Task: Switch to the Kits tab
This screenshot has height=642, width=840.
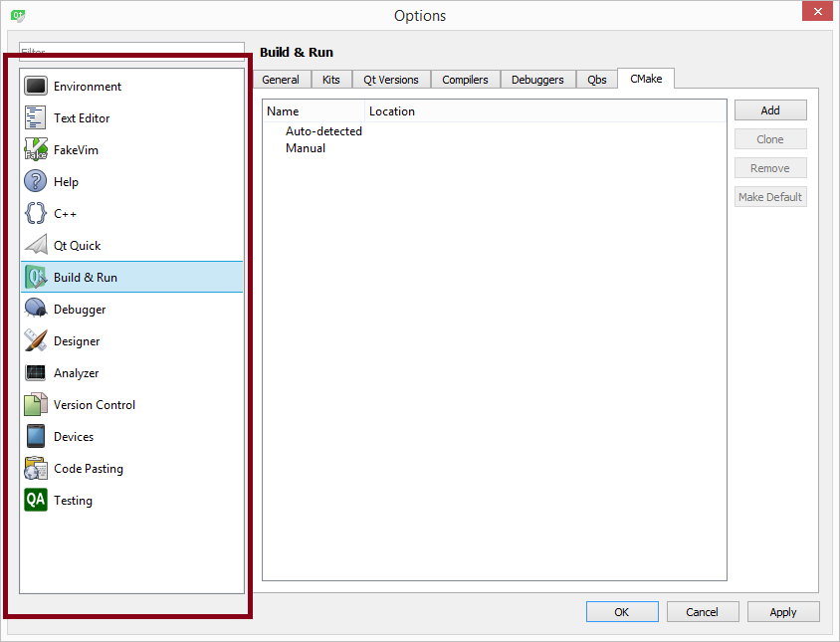Action: 330,80
